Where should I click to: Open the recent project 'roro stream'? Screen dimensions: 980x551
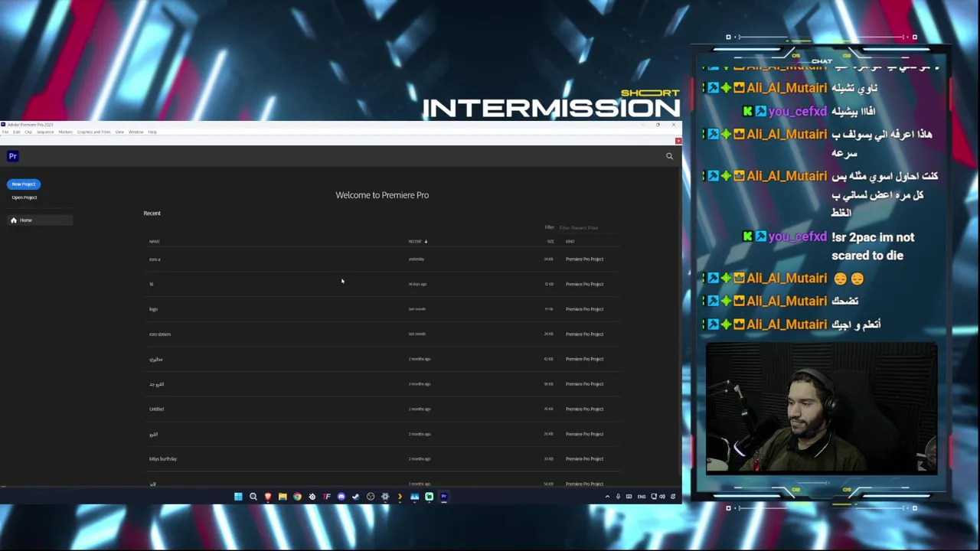click(383, 334)
